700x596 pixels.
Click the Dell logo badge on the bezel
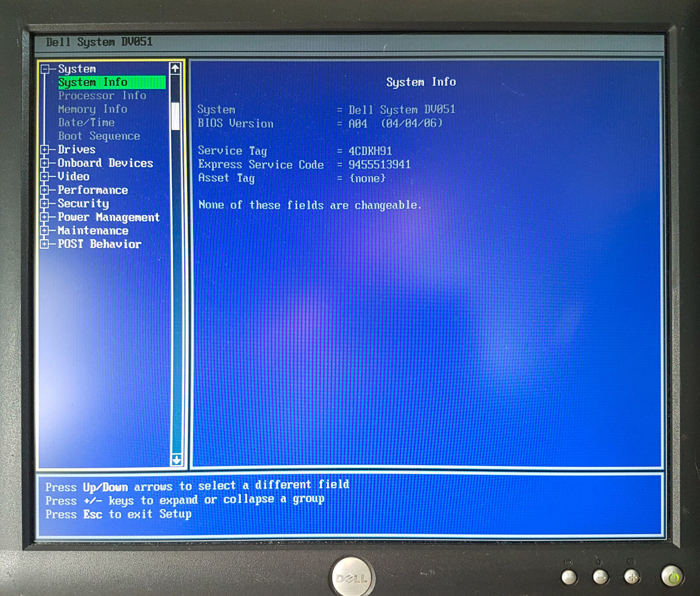pos(352,578)
